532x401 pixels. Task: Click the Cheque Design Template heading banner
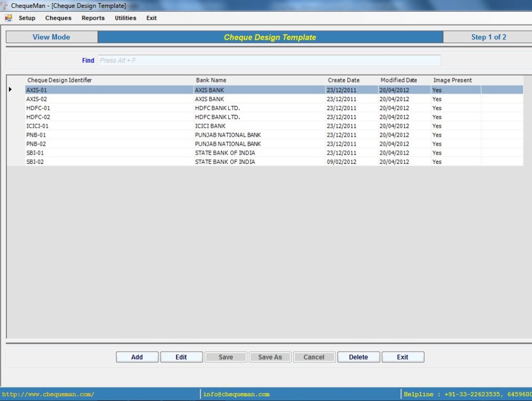[x=270, y=37]
